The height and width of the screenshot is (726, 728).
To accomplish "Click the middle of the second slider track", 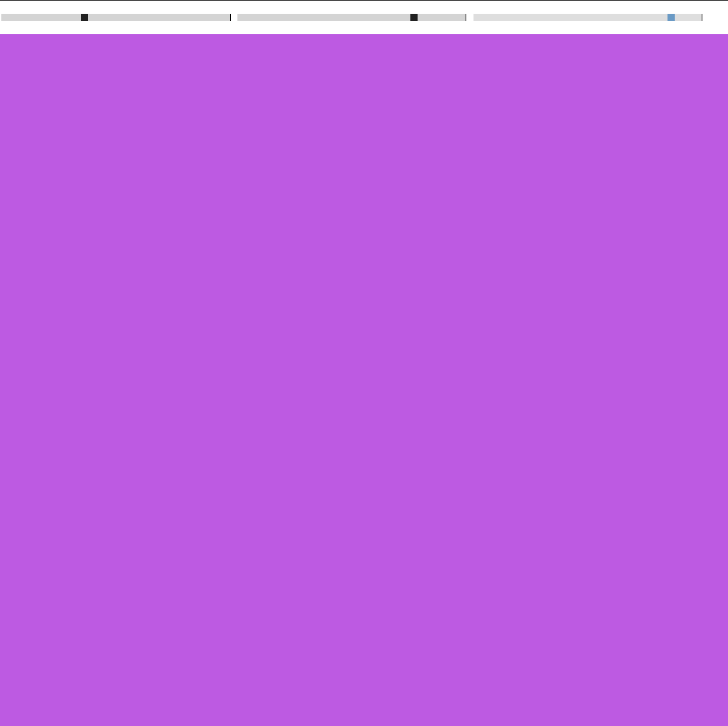I will 351,18.
